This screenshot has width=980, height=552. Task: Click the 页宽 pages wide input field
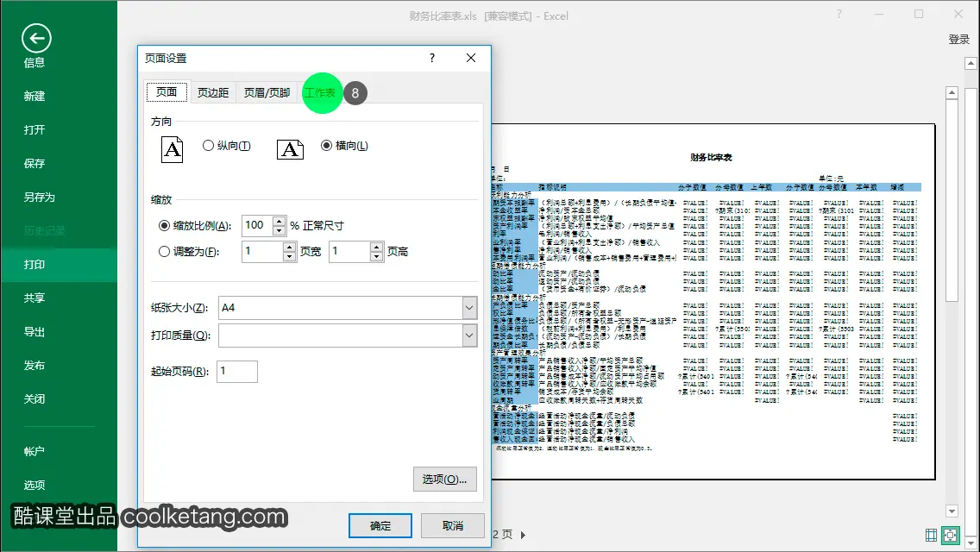(262, 251)
